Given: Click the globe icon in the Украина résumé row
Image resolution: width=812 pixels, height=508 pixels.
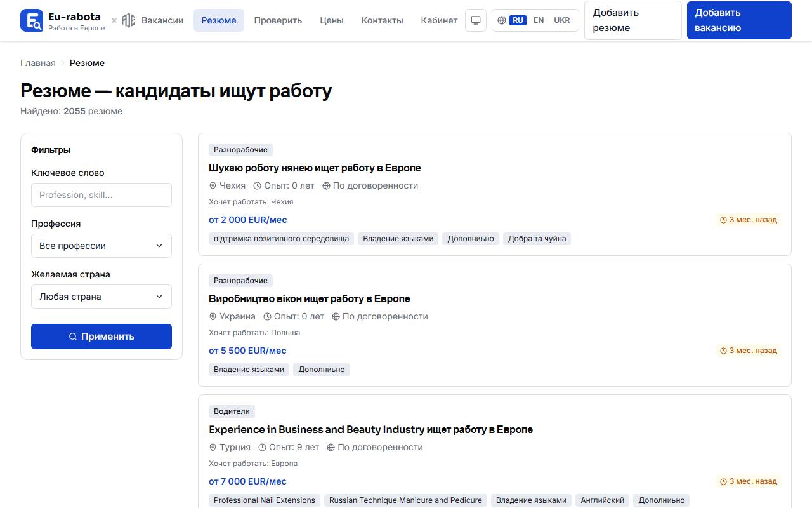Looking at the screenshot, I should (x=336, y=317).
